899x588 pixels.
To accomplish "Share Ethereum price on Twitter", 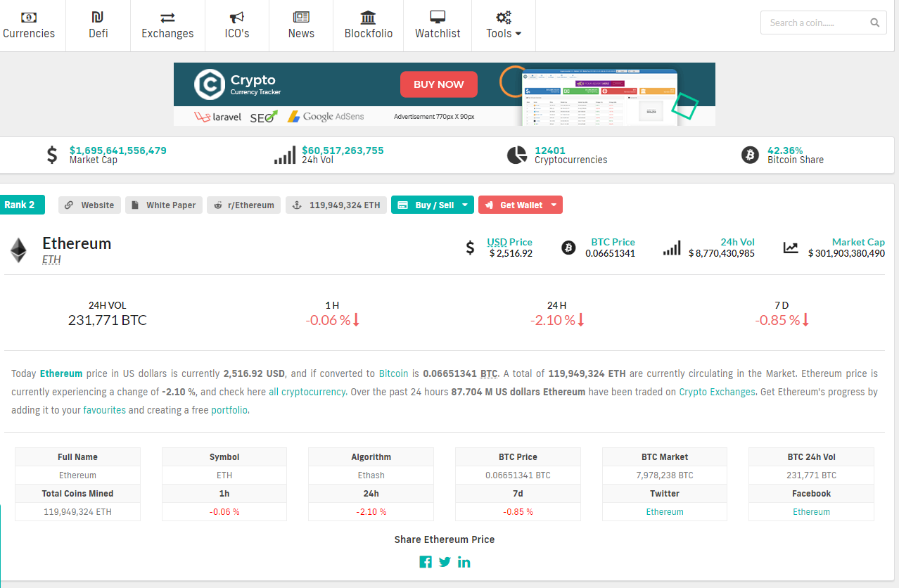I will (x=445, y=561).
